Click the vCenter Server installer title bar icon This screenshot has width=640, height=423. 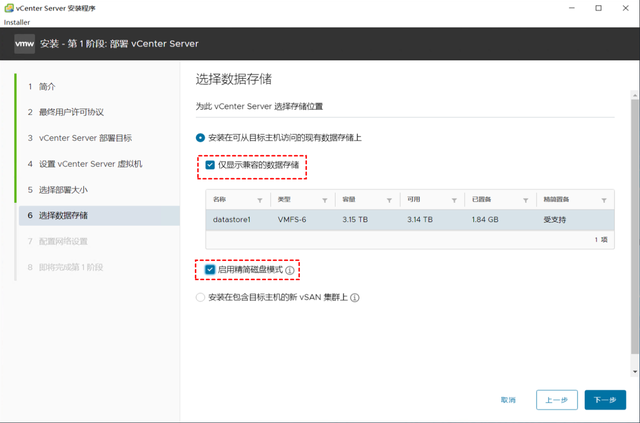[9, 8]
